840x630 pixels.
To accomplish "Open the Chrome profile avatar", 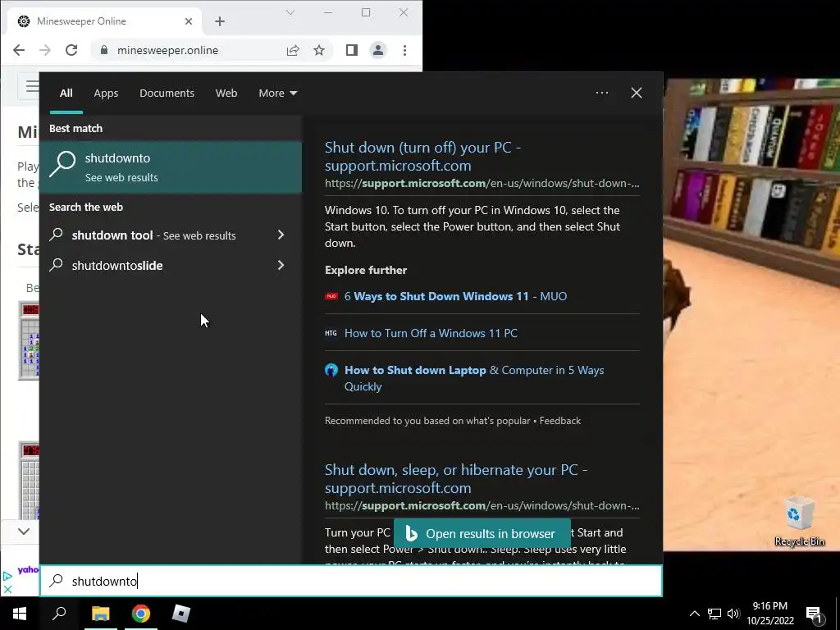I will (x=377, y=50).
